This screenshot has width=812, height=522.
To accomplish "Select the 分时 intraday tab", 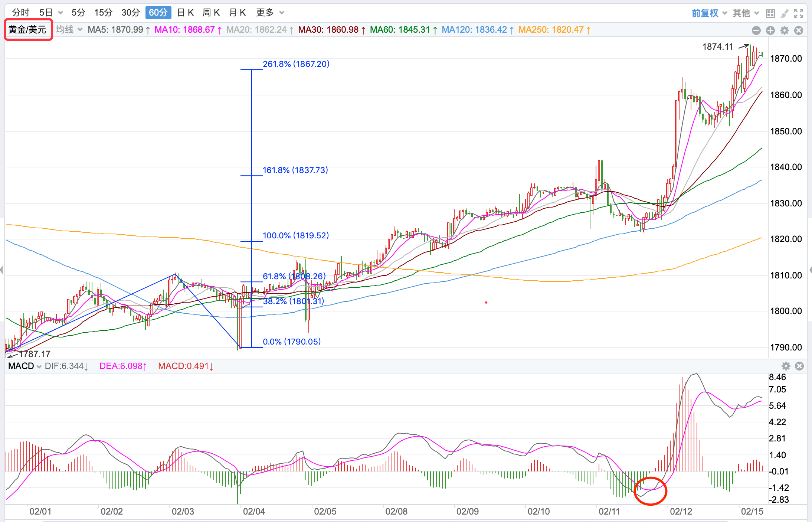I will (20, 13).
